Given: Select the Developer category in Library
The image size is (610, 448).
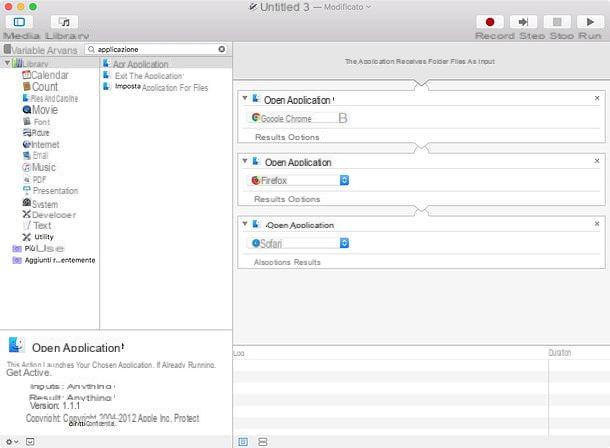Looking at the screenshot, I should (49, 215).
